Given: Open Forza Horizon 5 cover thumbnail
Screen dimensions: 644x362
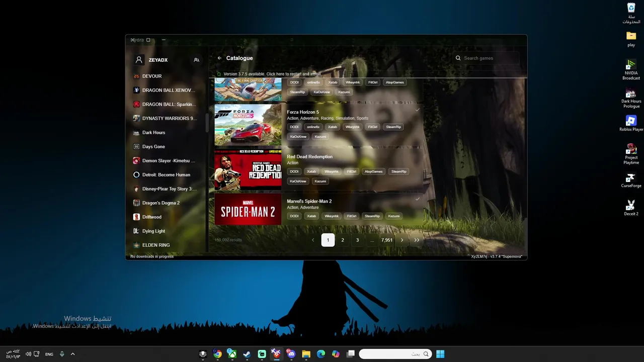Looking at the screenshot, I should pos(248,125).
